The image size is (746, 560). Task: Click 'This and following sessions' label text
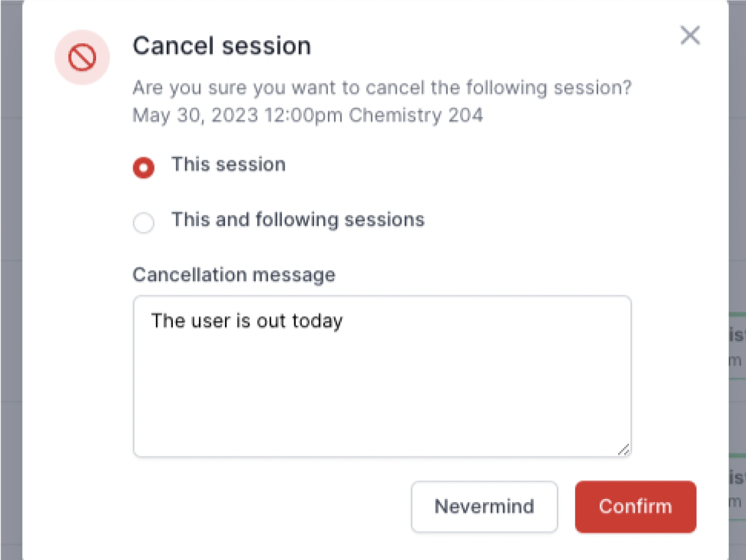click(x=298, y=219)
